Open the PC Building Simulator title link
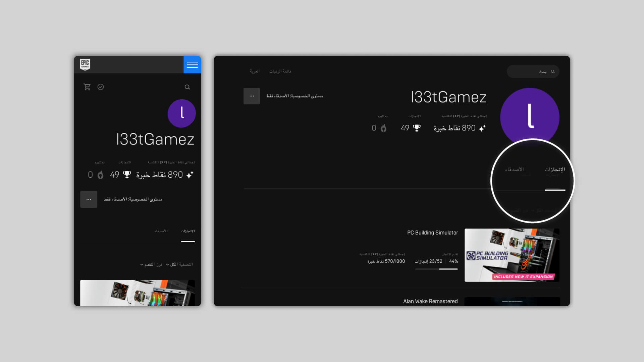Image resolution: width=644 pixels, height=362 pixels. tap(432, 233)
